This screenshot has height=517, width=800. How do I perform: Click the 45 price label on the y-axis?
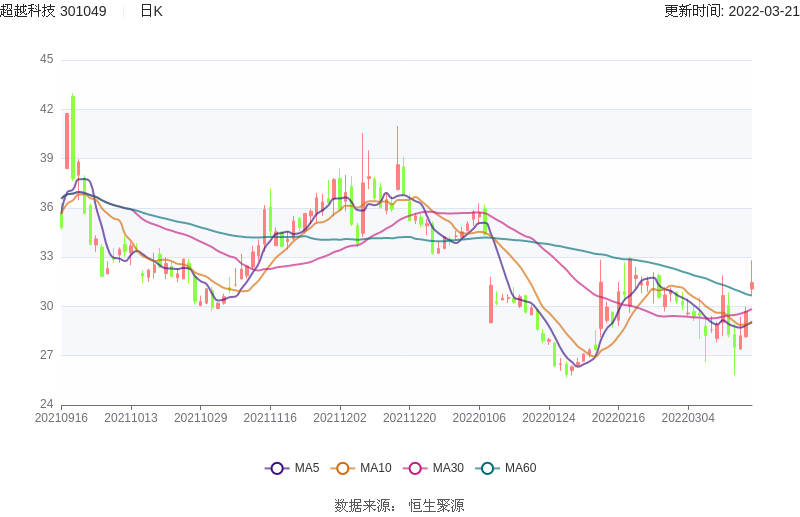[x=47, y=59]
